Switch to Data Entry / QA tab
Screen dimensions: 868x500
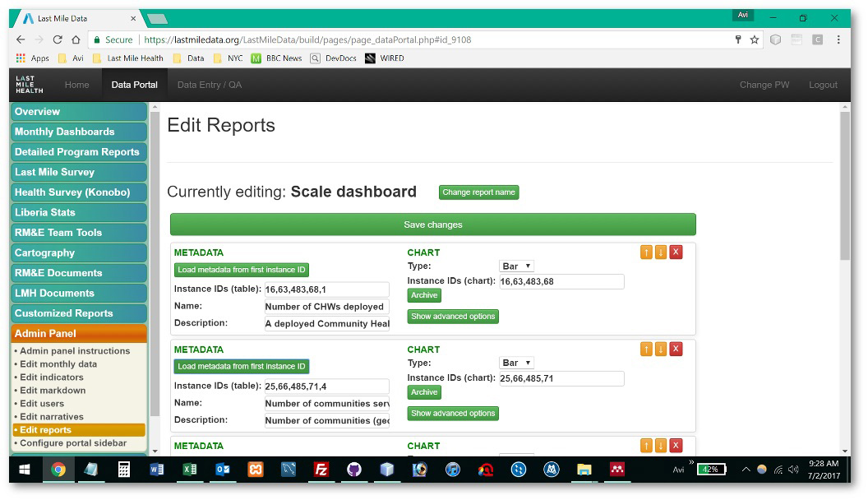click(x=209, y=85)
